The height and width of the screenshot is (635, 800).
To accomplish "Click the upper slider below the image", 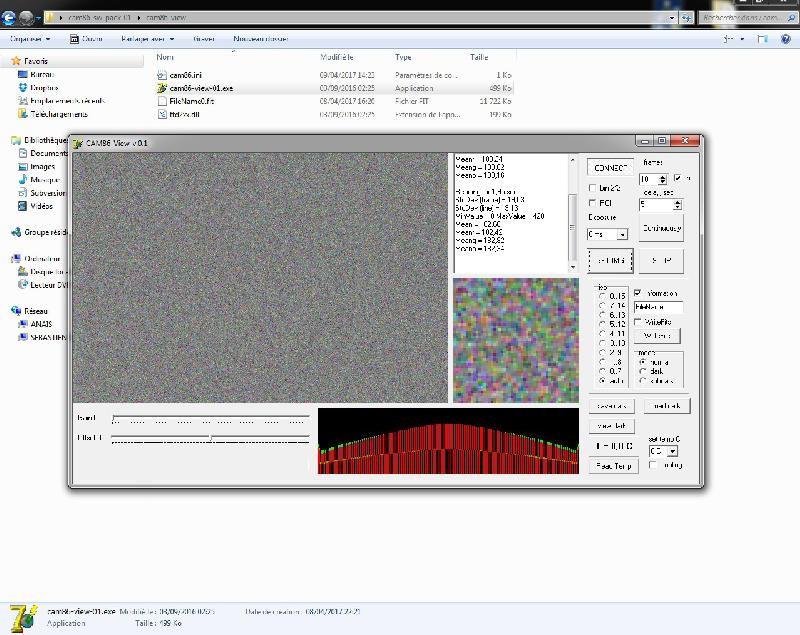I will click(210, 419).
